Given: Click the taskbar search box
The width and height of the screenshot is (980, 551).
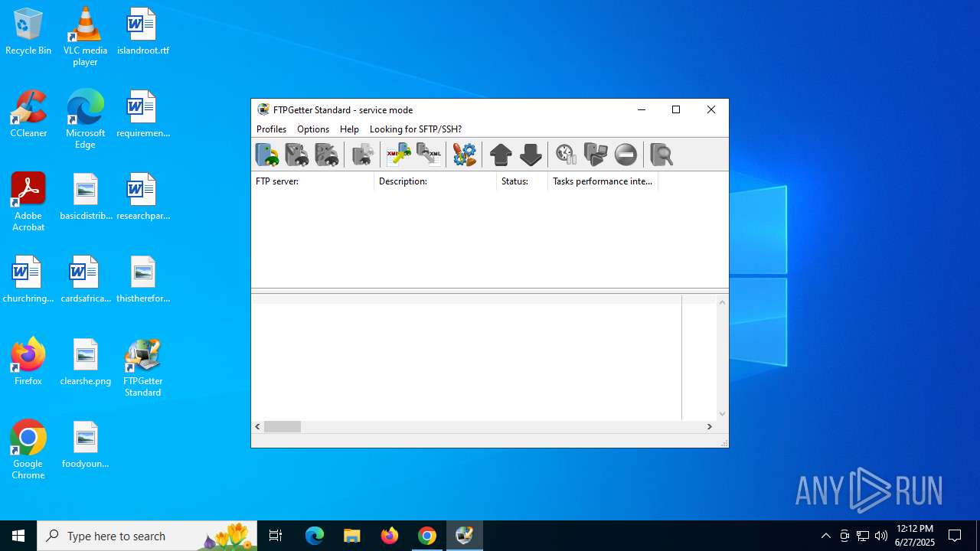Looking at the screenshot, I should click(x=147, y=536).
